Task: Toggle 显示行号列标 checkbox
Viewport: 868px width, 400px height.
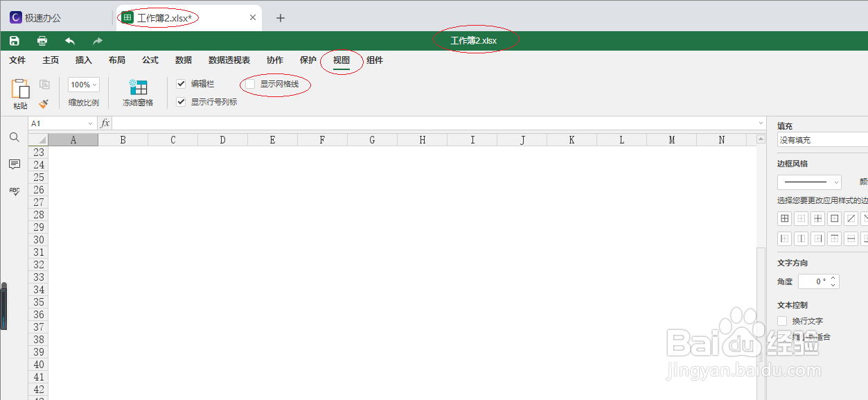Action: pos(181,102)
